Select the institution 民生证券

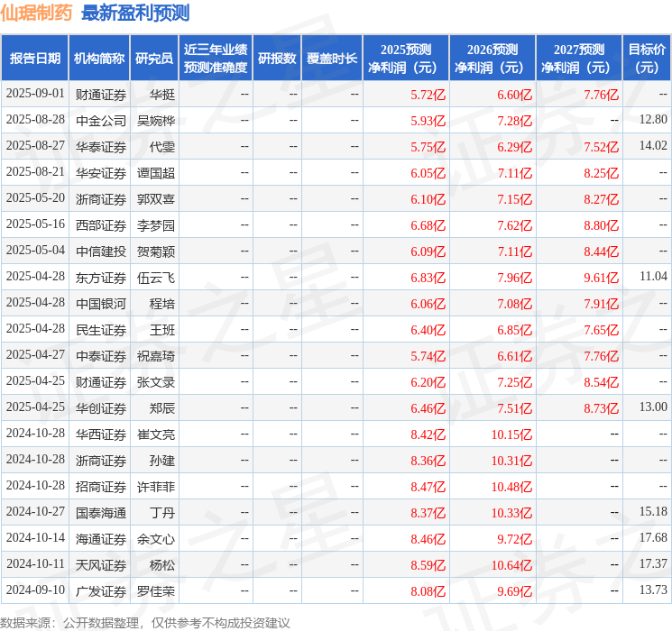coord(101,329)
